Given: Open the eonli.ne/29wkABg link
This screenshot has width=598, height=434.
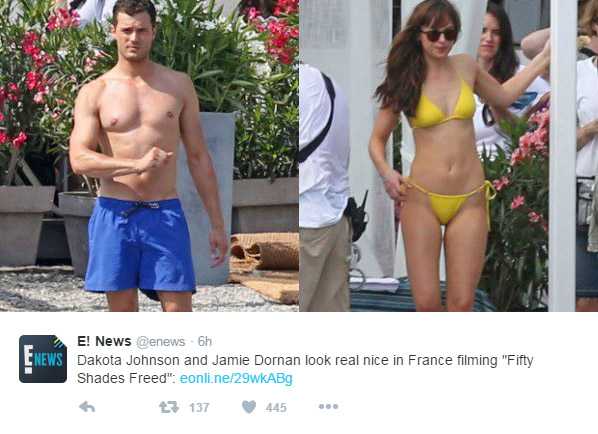Looking at the screenshot, I should 236,378.
